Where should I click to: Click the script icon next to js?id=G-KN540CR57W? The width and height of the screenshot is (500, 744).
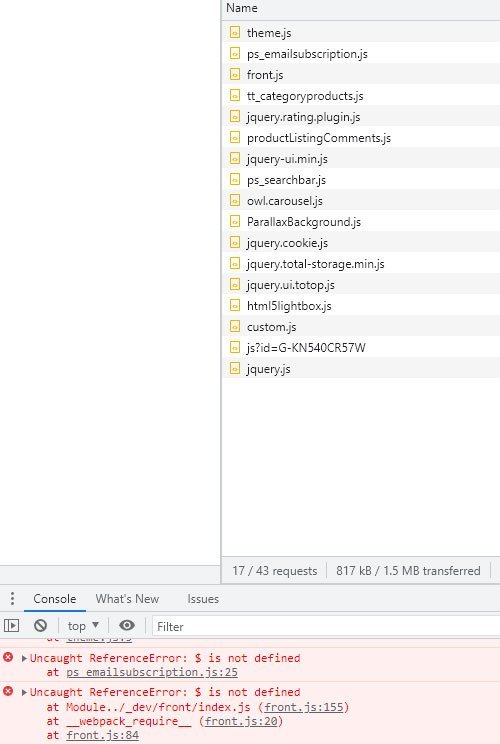[234, 347]
